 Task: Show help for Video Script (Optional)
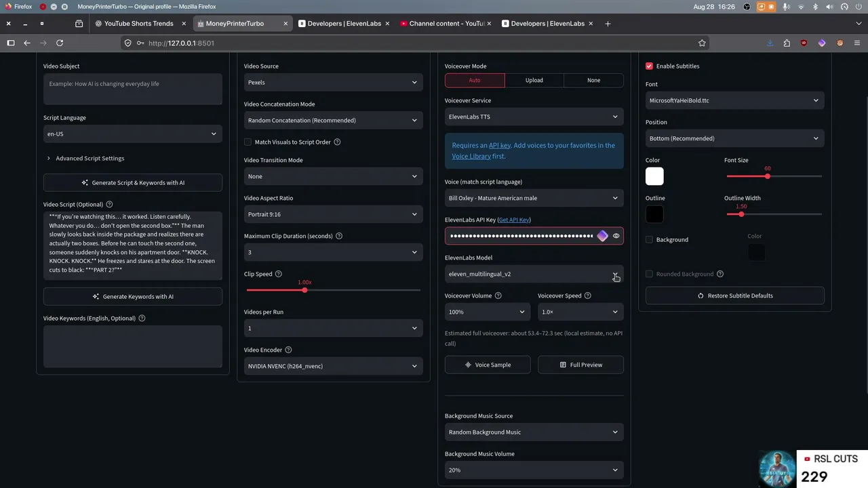click(x=109, y=204)
